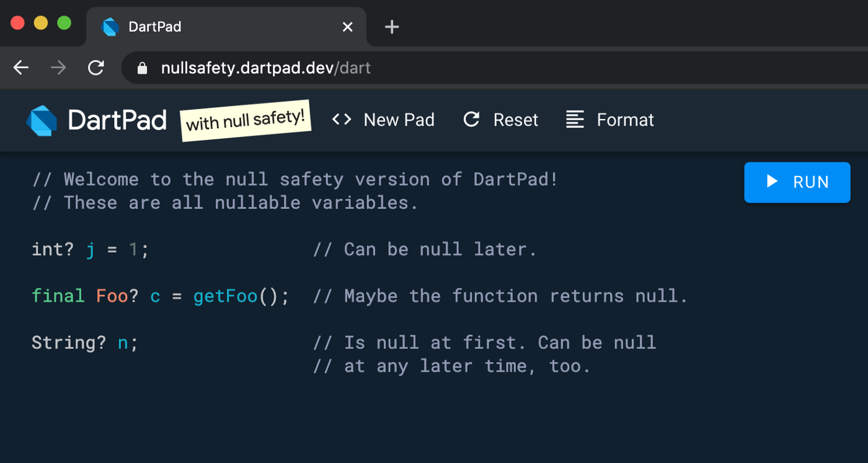Click the variable 'c' in code
Image resolution: width=868 pixels, height=463 pixels.
tap(155, 297)
